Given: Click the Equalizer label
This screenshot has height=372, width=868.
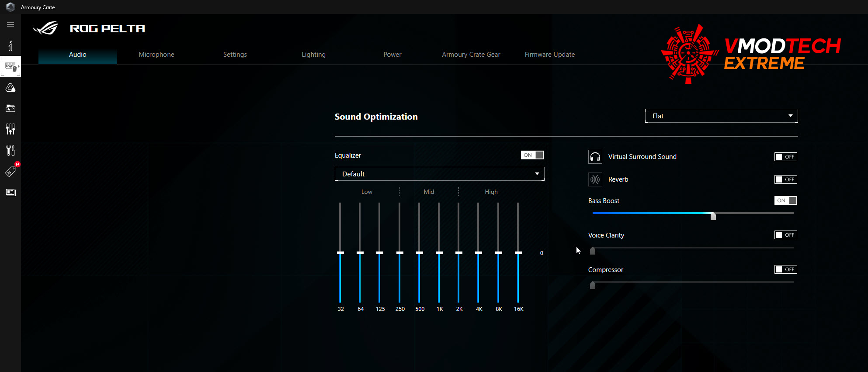Looking at the screenshot, I should coord(348,155).
